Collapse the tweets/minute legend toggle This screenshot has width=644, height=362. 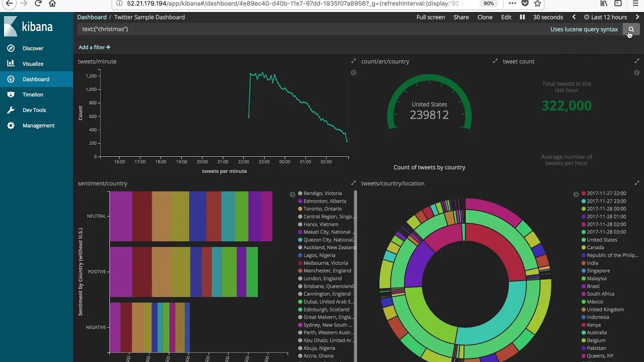point(353,73)
